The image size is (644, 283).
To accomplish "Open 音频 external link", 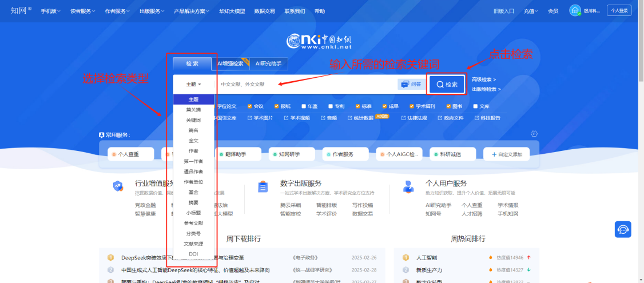I will [328, 118].
